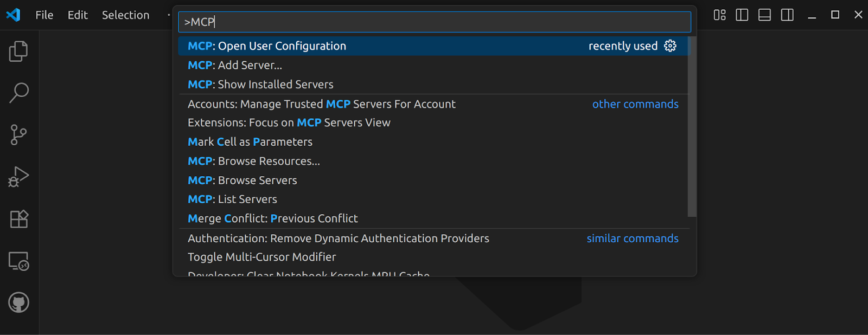Viewport: 868px width, 335px height.
Task: Toggle Secondary Side Bar visibility
Action: [x=788, y=15]
